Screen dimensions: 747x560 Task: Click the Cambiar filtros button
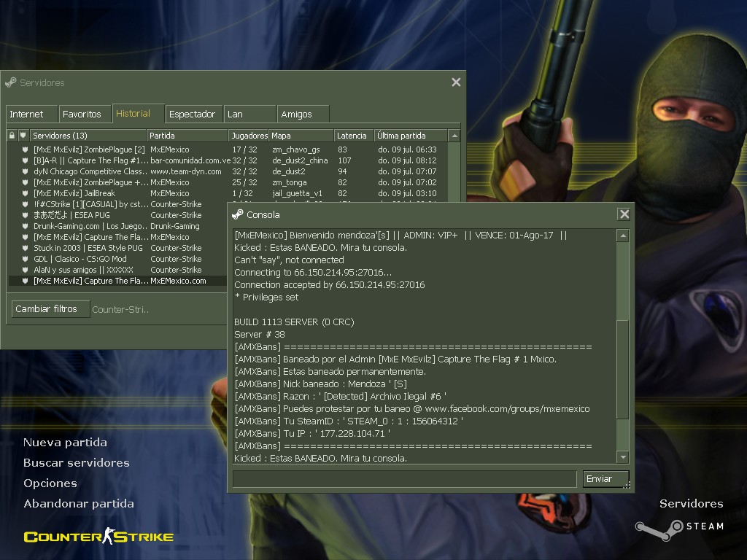coord(50,309)
